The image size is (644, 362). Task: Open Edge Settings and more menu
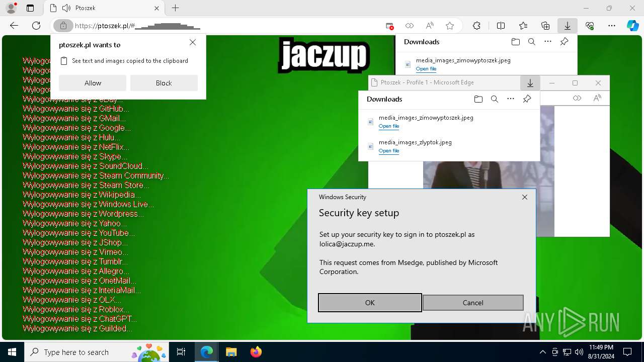click(612, 26)
